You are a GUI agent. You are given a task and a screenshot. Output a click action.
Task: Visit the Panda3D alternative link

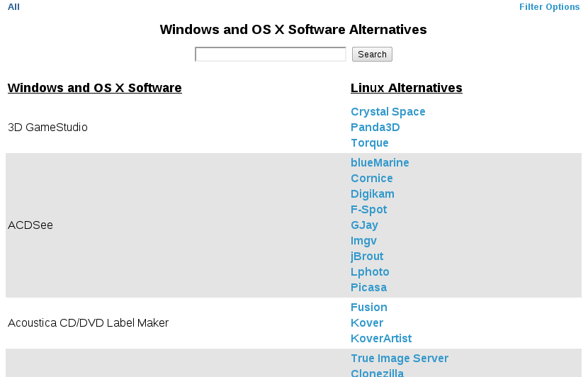pyautogui.click(x=375, y=128)
